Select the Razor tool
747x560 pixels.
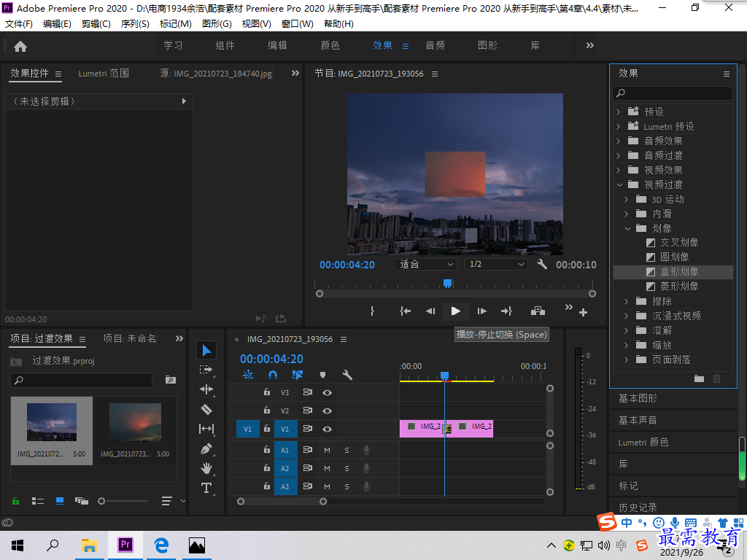(206, 409)
